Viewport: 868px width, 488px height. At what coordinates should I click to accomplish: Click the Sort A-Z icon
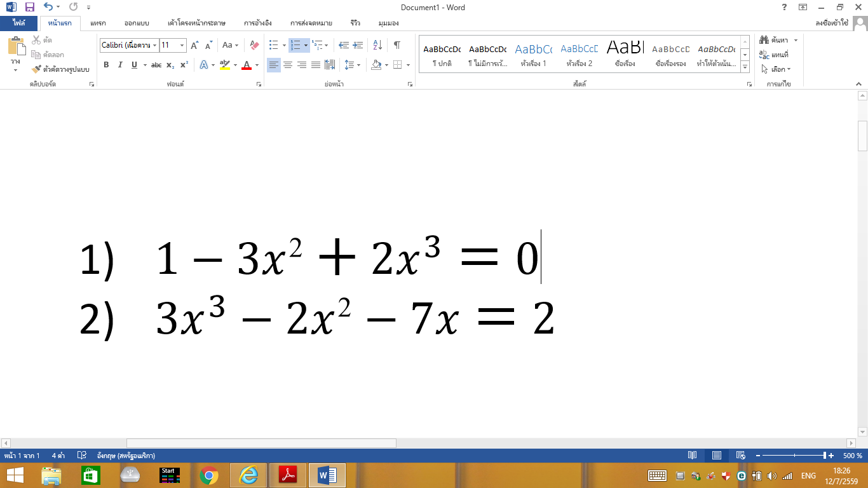377,45
